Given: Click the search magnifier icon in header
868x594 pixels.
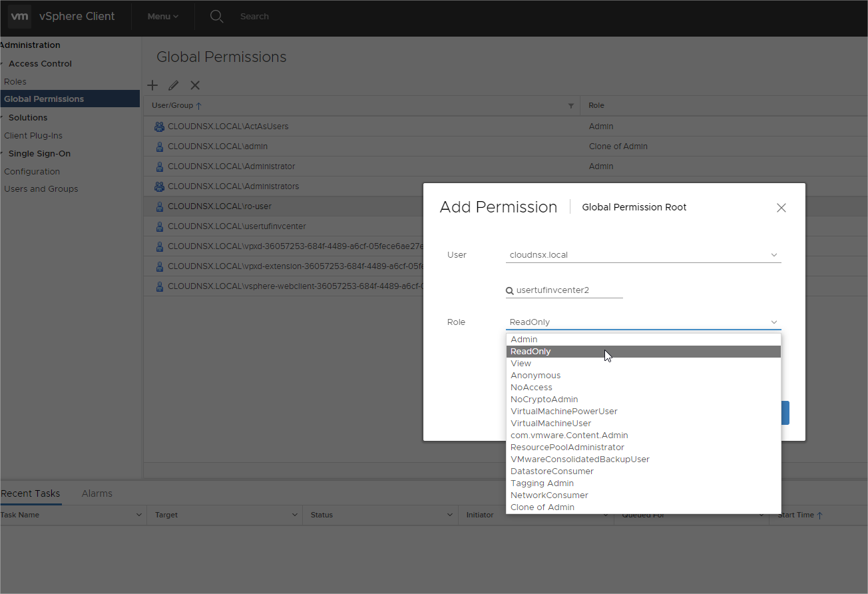Looking at the screenshot, I should coord(217,17).
